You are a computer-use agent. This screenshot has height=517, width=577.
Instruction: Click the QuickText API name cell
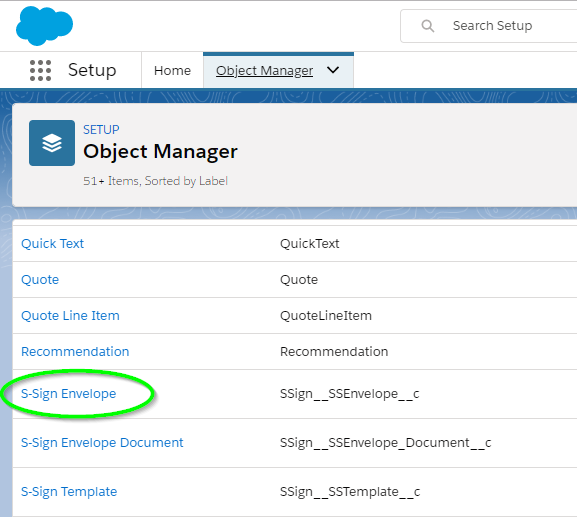(309, 244)
